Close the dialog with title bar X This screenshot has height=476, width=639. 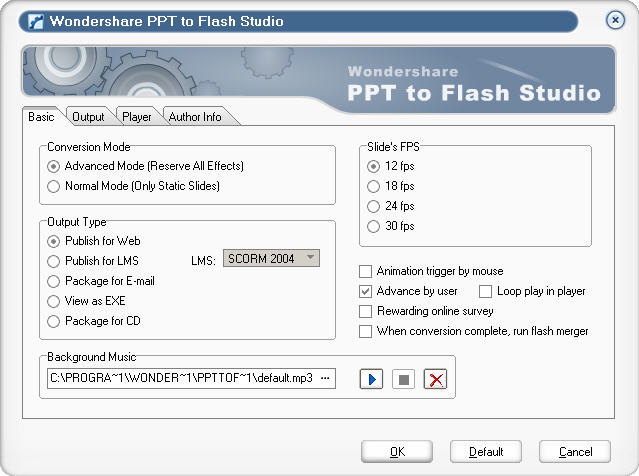click(x=615, y=20)
